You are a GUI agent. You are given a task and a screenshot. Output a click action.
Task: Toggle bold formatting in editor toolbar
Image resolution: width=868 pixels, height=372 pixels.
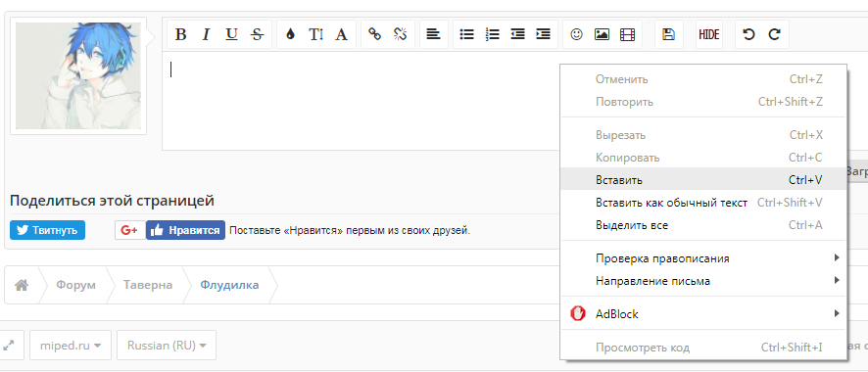[180, 34]
